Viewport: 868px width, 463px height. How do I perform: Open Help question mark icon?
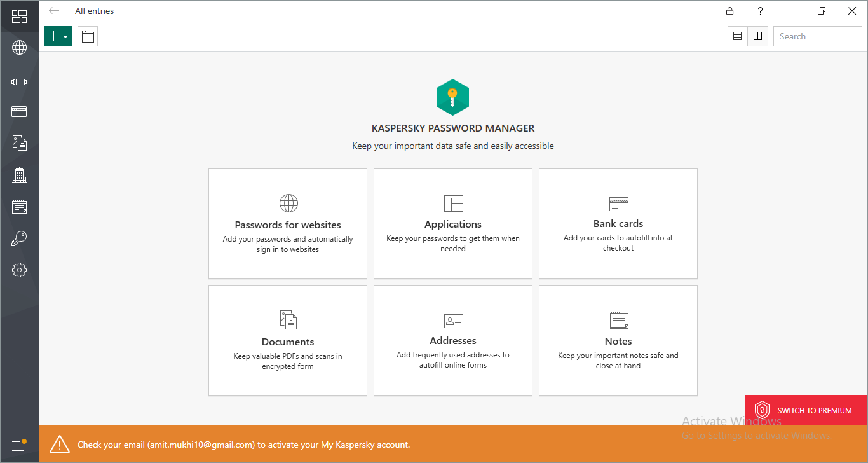click(761, 11)
